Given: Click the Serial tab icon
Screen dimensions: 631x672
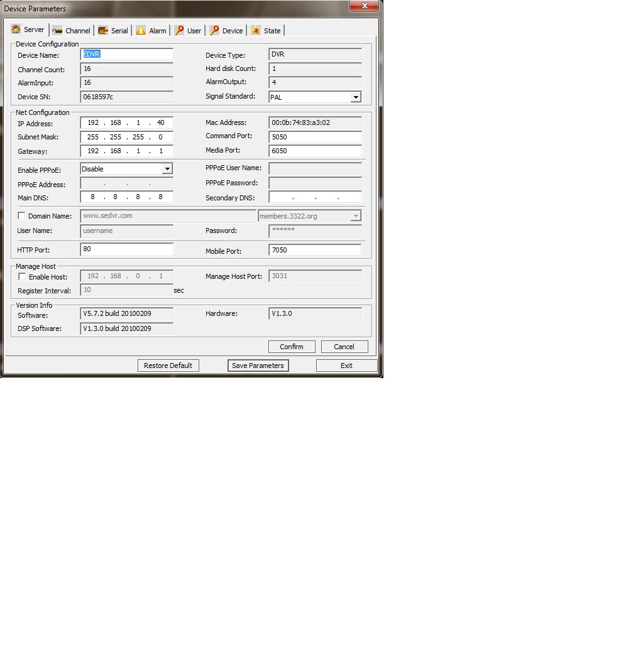Looking at the screenshot, I should coord(103,31).
